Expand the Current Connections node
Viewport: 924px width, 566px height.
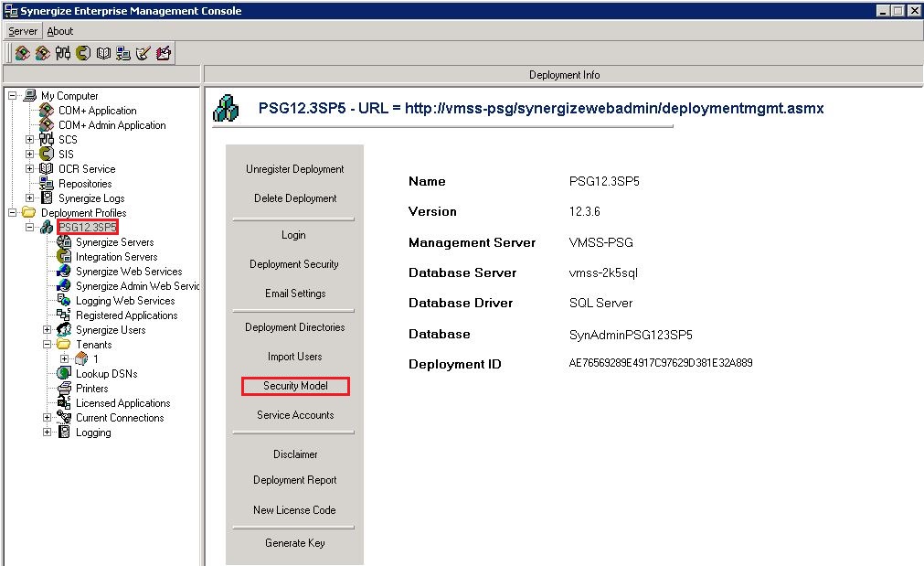coord(48,418)
